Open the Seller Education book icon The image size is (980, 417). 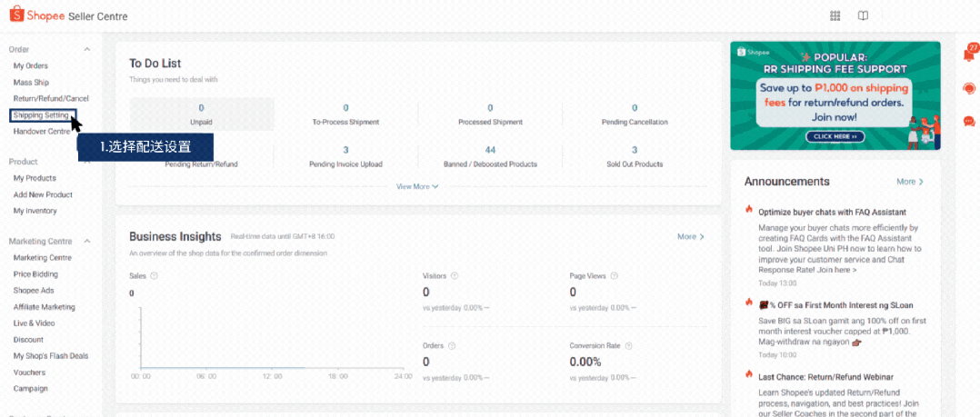point(863,16)
